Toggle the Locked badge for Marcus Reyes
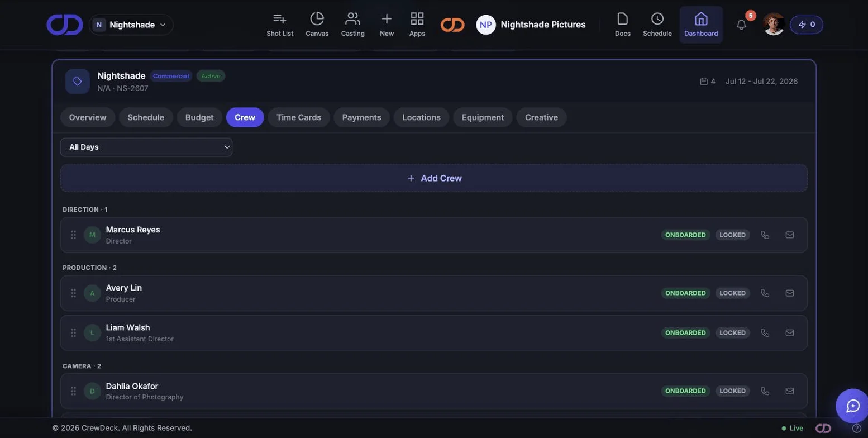This screenshot has height=438, width=868. pyautogui.click(x=732, y=235)
